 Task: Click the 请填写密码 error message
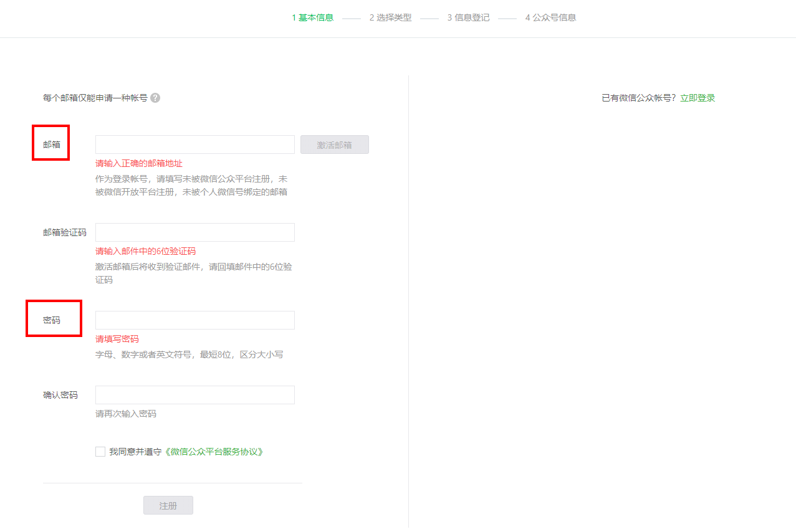(117, 338)
